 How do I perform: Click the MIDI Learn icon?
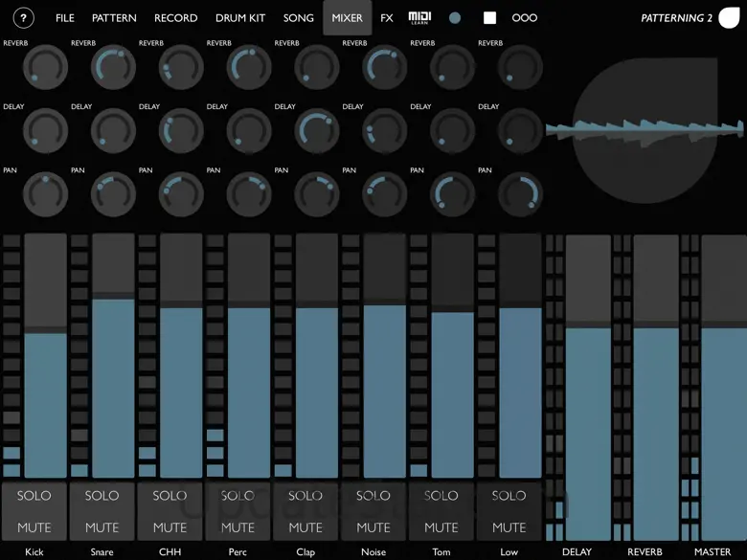[419, 18]
